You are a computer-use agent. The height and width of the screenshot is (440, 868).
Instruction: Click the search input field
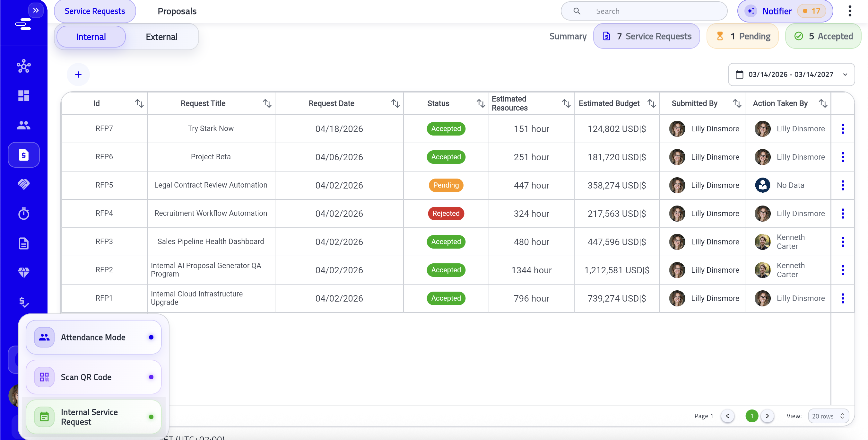(644, 11)
